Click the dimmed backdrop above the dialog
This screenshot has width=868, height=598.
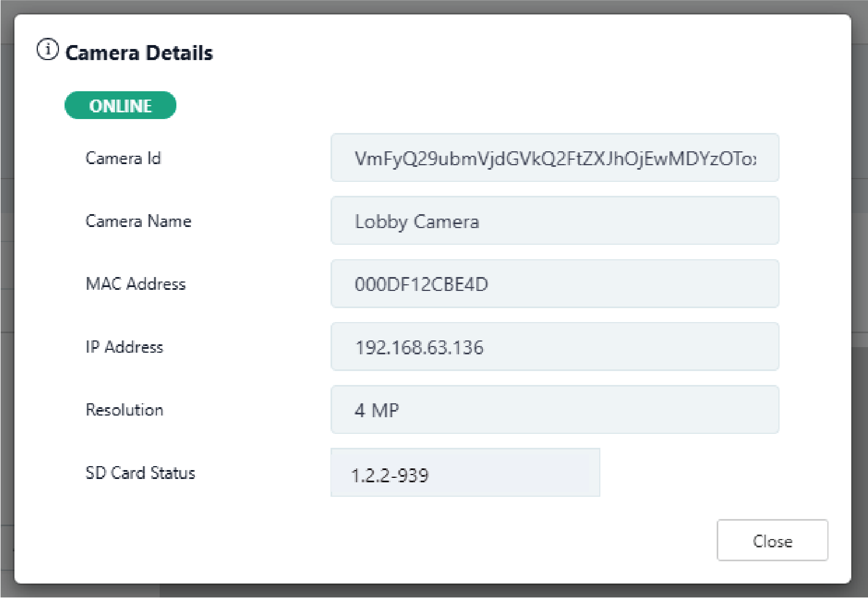(x=434, y=6)
